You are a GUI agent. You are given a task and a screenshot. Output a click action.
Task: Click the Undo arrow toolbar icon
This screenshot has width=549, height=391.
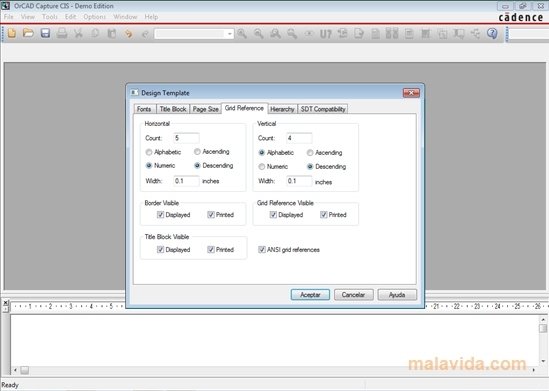[x=128, y=34]
